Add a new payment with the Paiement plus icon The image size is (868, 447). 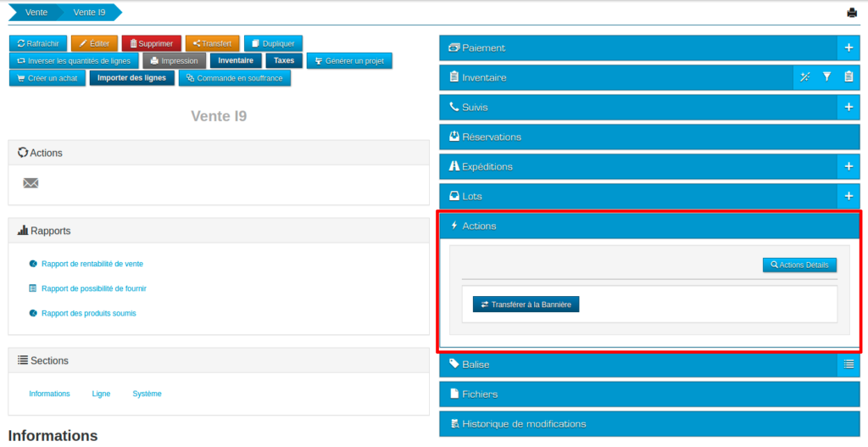click(849, 47)
